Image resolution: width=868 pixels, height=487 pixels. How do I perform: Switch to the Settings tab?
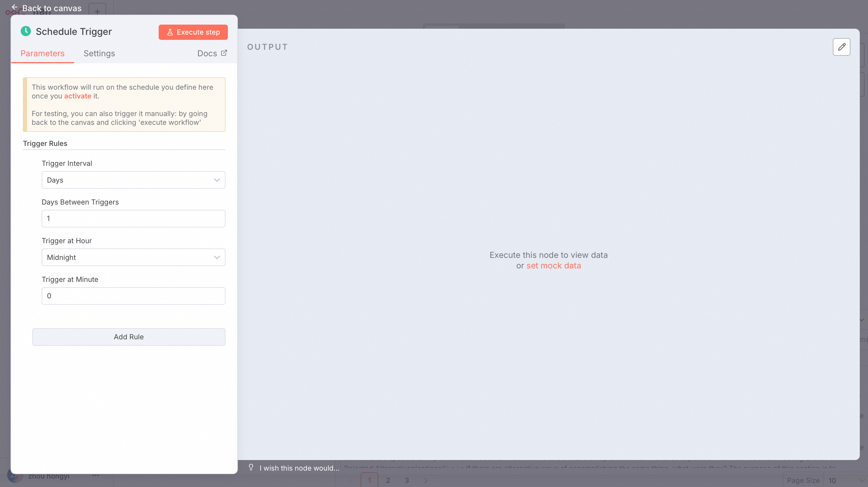(x=99, y=54)
